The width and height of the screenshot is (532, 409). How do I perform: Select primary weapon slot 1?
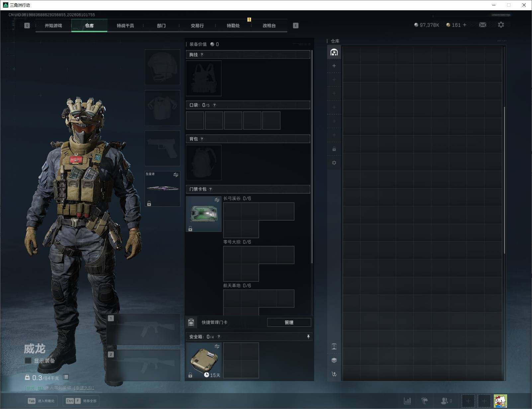click(x=143, y=329)
